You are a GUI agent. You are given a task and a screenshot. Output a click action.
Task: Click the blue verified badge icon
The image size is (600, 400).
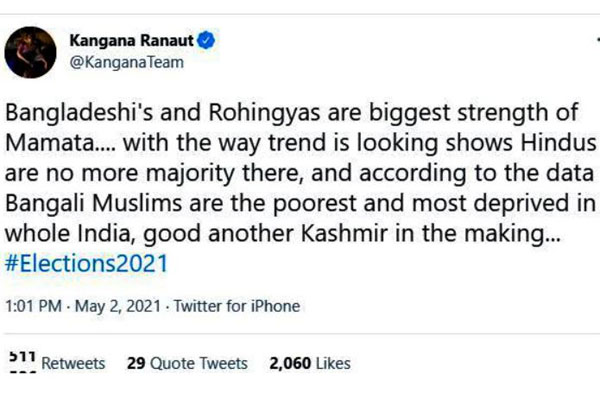(206, 40)
